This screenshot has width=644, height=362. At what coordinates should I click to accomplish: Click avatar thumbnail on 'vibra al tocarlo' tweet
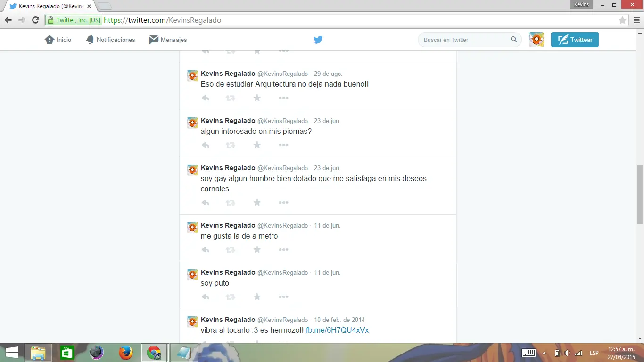[x=192, y=322]
